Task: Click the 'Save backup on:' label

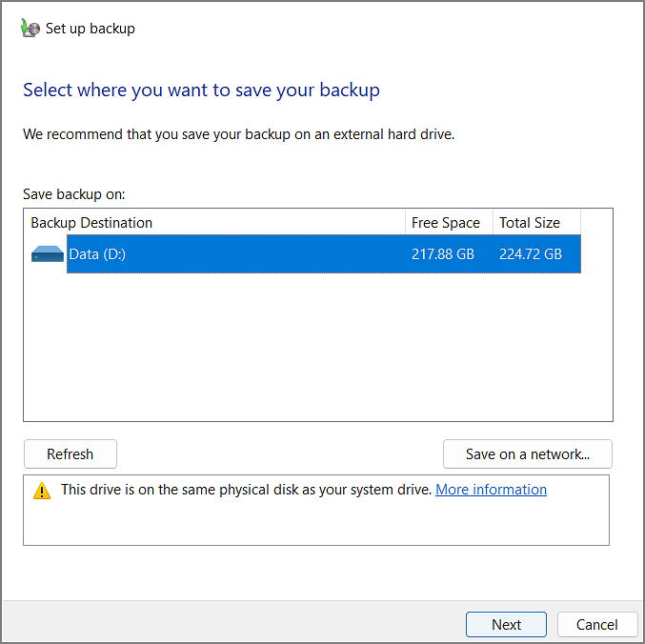Action: click(x=74, y=194)
